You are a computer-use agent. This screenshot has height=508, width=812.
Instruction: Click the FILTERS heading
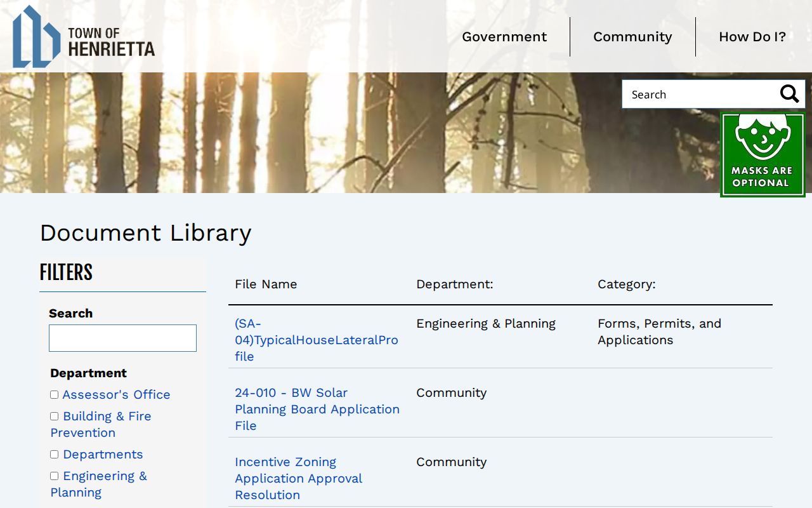(66, 272)
